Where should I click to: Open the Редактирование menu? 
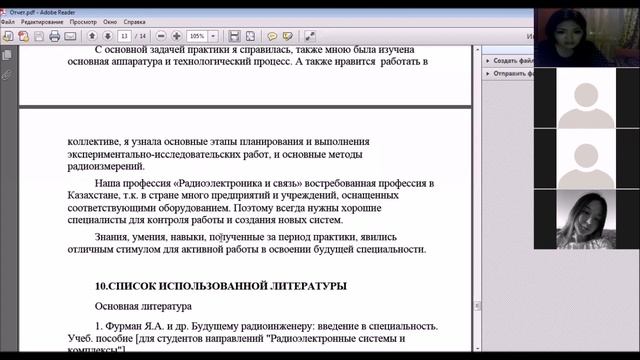tap(42, 22)
